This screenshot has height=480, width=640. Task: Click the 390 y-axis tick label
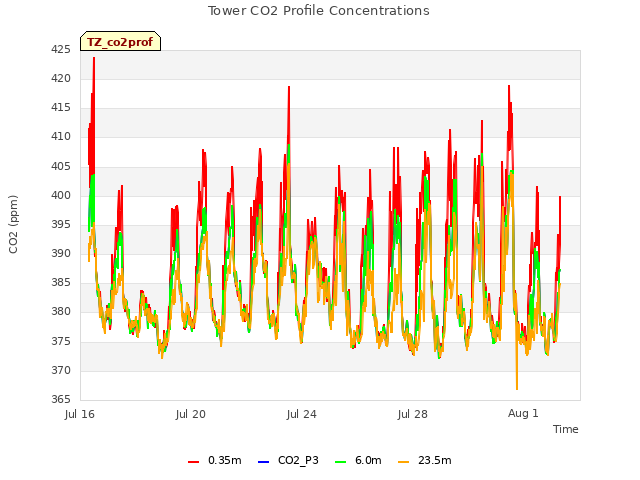pyautogui.click(x=61, y=253)
